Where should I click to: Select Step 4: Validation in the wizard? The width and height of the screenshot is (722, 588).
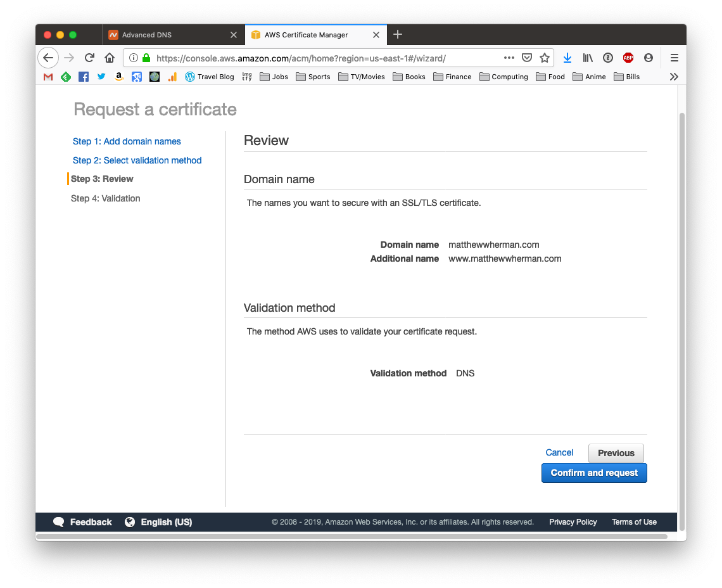pyautogui.click(x=105, y=198)
